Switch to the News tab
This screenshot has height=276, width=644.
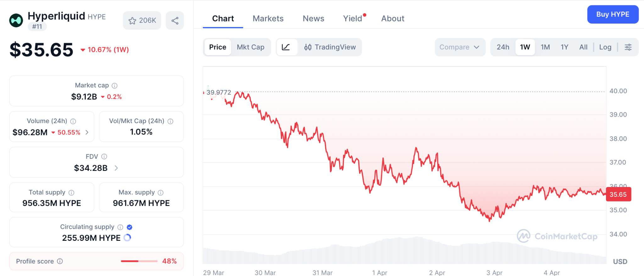point(313,19)
